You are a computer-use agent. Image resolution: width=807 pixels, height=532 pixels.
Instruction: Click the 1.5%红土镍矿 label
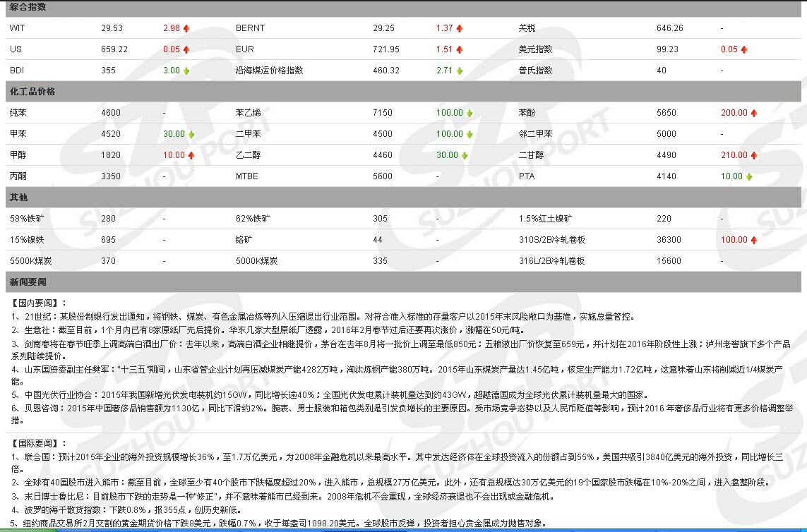(546, 219)
